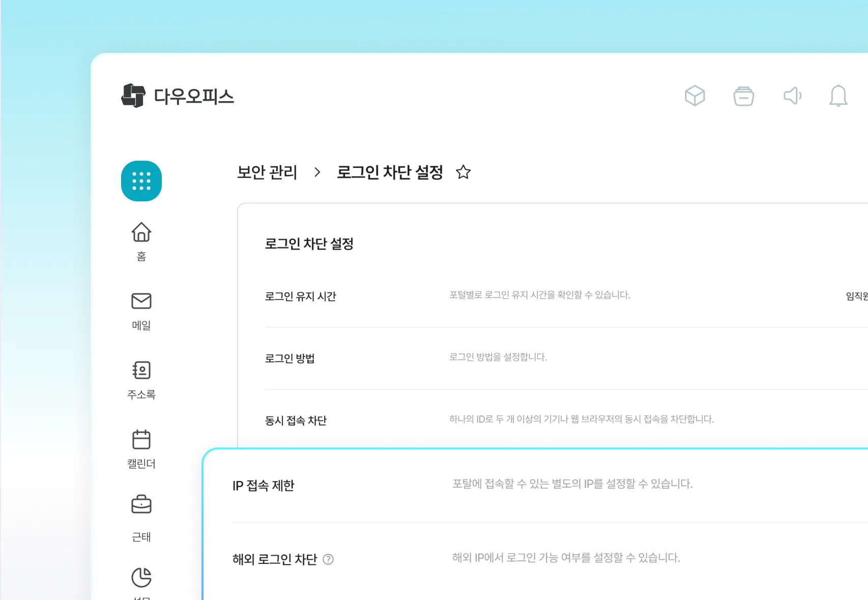Show notifications bell

coord(838,96)
